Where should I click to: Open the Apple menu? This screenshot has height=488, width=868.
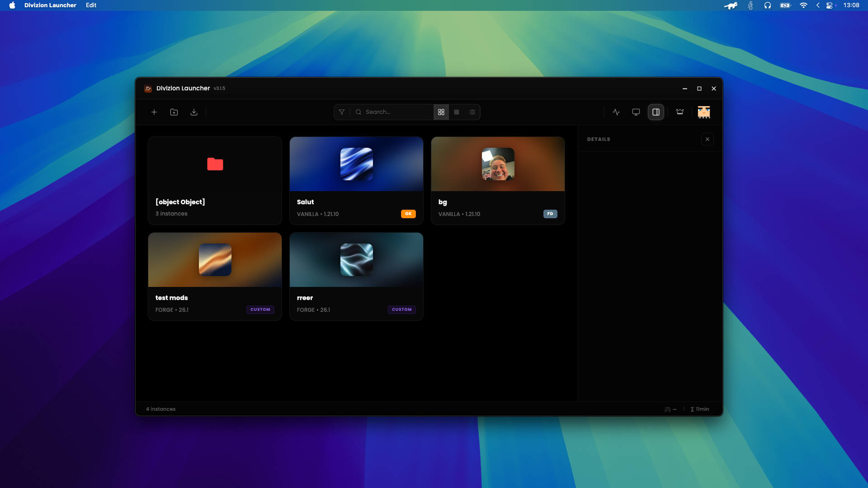(x=12, y=5)
